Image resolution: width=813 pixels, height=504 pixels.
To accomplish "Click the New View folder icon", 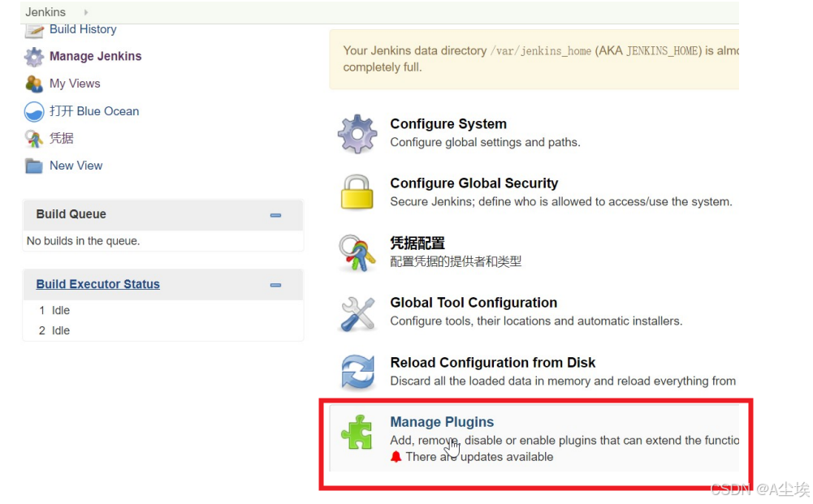I will coord(34,166).
